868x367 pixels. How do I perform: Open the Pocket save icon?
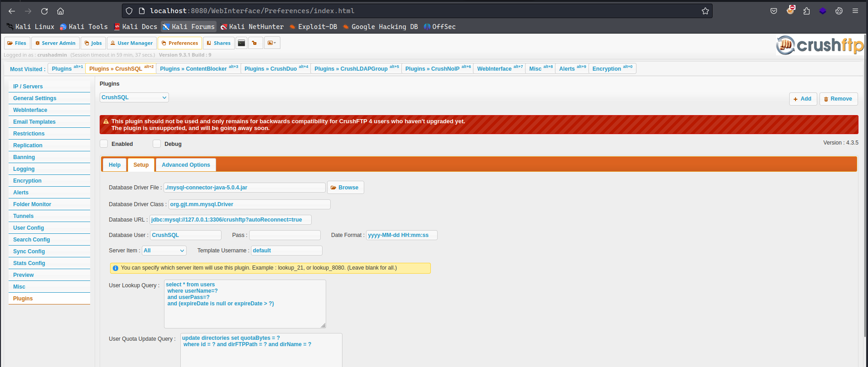[774, 11]
